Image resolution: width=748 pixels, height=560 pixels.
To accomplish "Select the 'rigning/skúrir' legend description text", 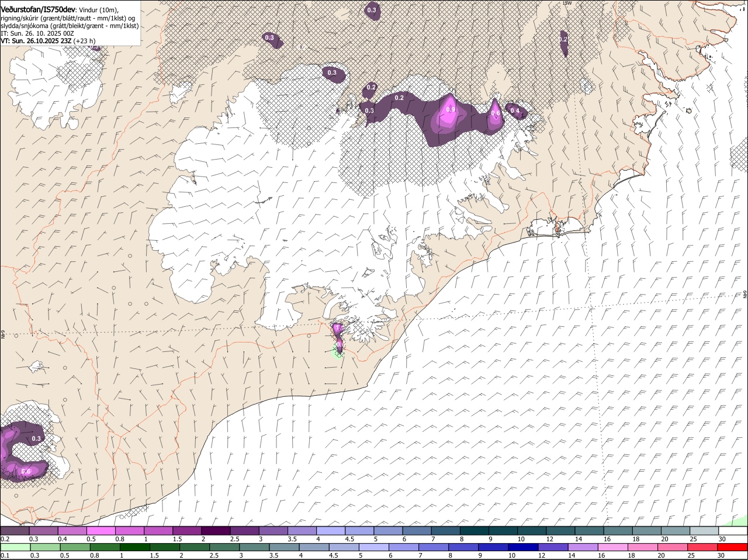I will 20,18.
